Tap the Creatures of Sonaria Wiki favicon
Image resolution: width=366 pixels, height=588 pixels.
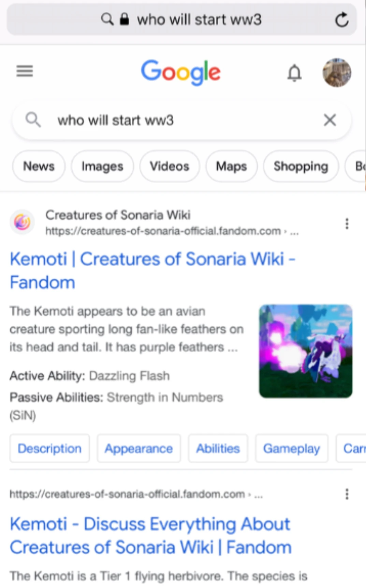tap(22, 222)
